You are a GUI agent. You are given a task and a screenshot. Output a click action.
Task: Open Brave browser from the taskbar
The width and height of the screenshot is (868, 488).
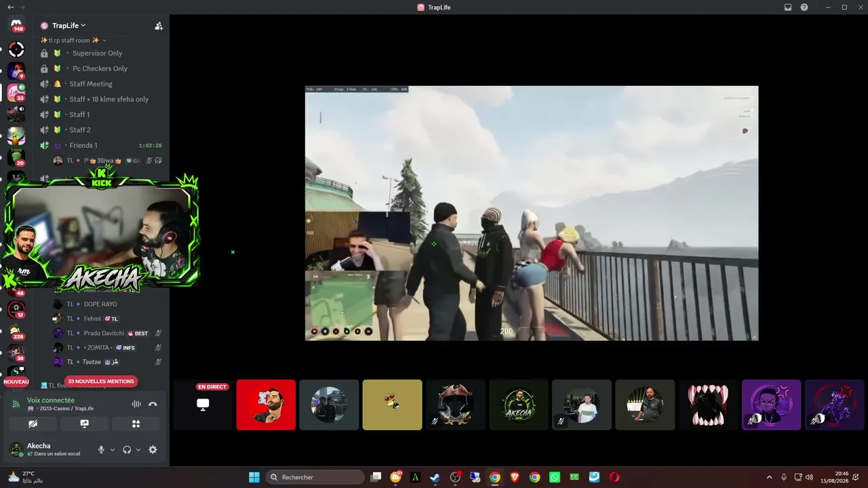click(515, 477)
